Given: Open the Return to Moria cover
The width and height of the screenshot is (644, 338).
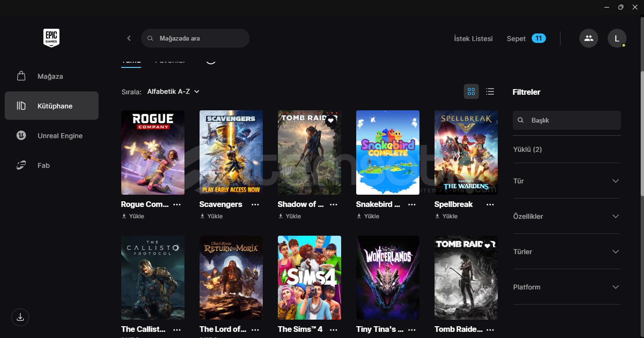Looking at the screenshot, I should tap(231, 278).
